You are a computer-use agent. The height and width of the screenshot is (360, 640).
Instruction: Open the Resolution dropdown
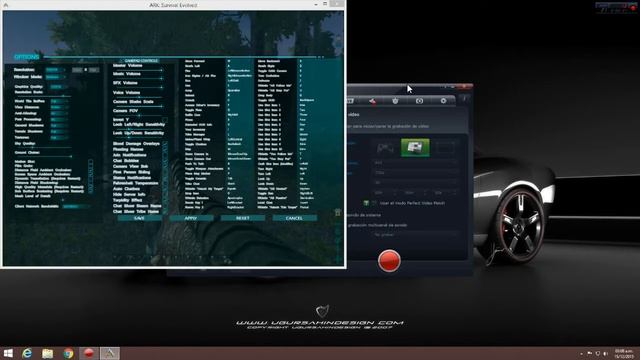tap(56, 70)
